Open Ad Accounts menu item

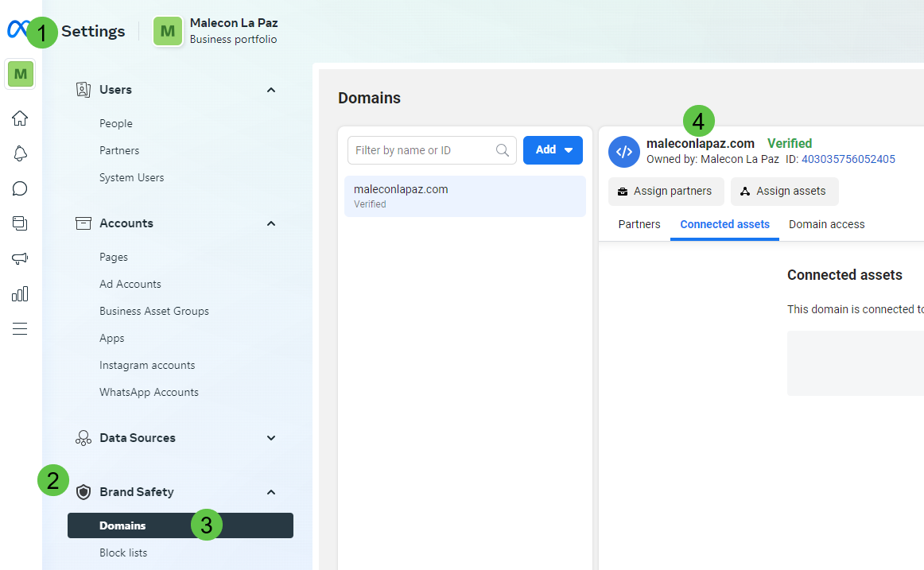point(130,285)
